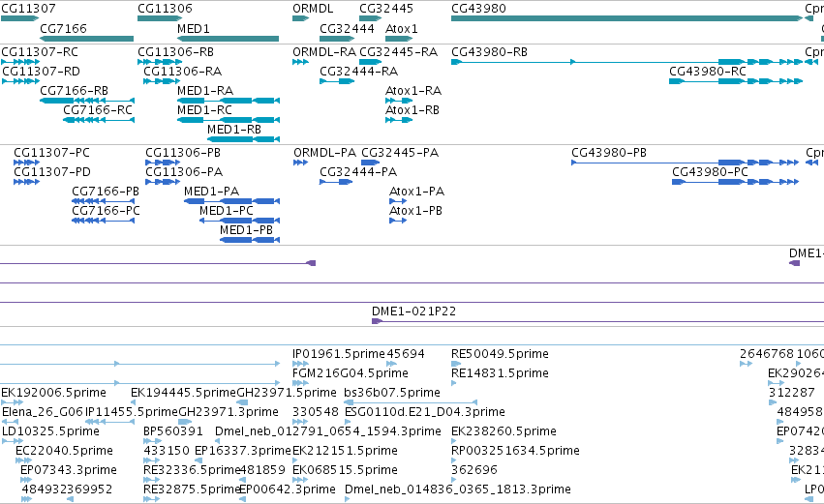
Task: Select the CG32444-RA transcript label
Action: 358,72
